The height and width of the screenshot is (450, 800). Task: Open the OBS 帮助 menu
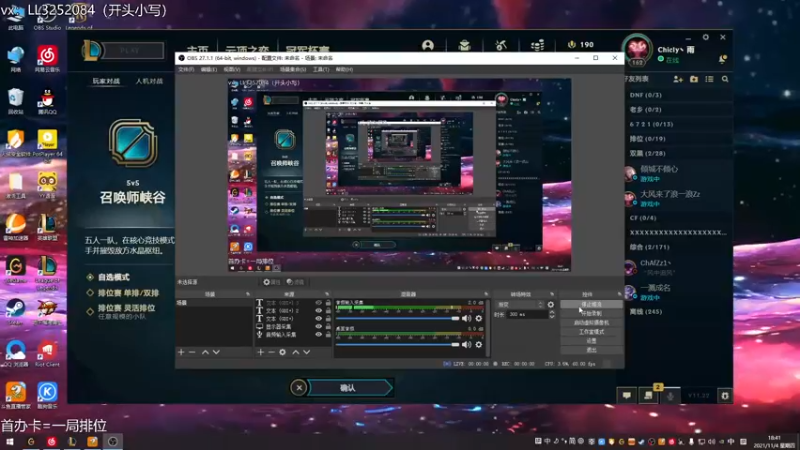click(x=344, y=69)
